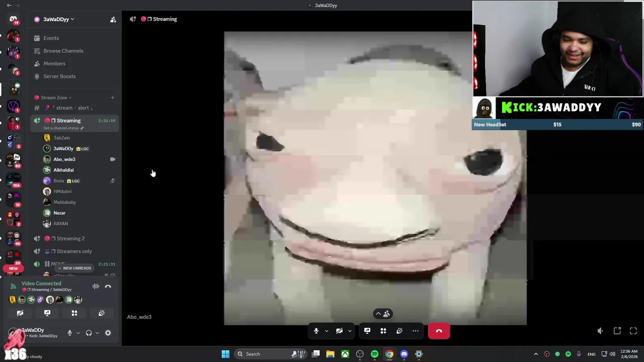This screenshot has width=644, height=362.
Task: Click the speaker icon beside Streaming header
Action: coord(133,19)
